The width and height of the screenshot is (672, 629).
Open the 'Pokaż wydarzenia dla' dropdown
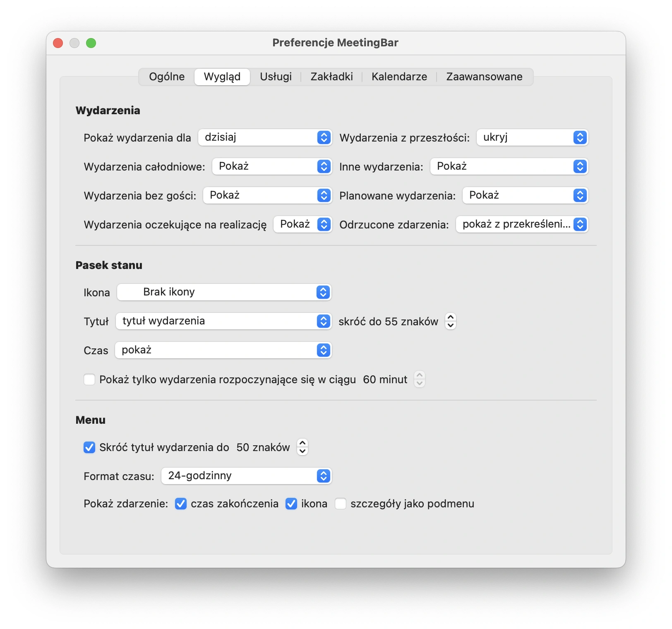[265, 137]
